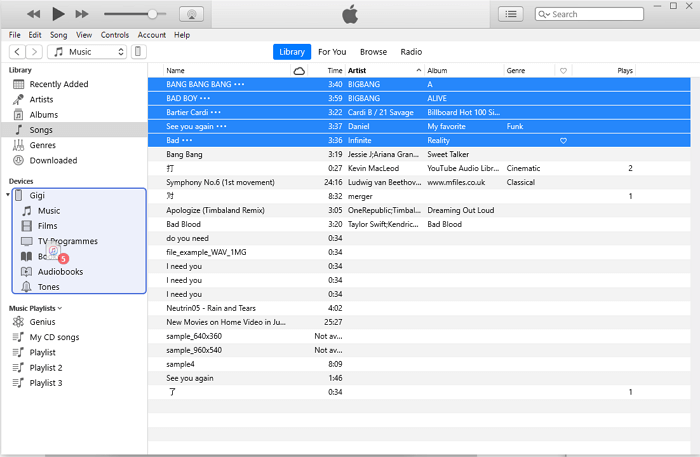The image size is (700, 457).
Task: Open the Music media type dropdown
Action: [88, 51]
